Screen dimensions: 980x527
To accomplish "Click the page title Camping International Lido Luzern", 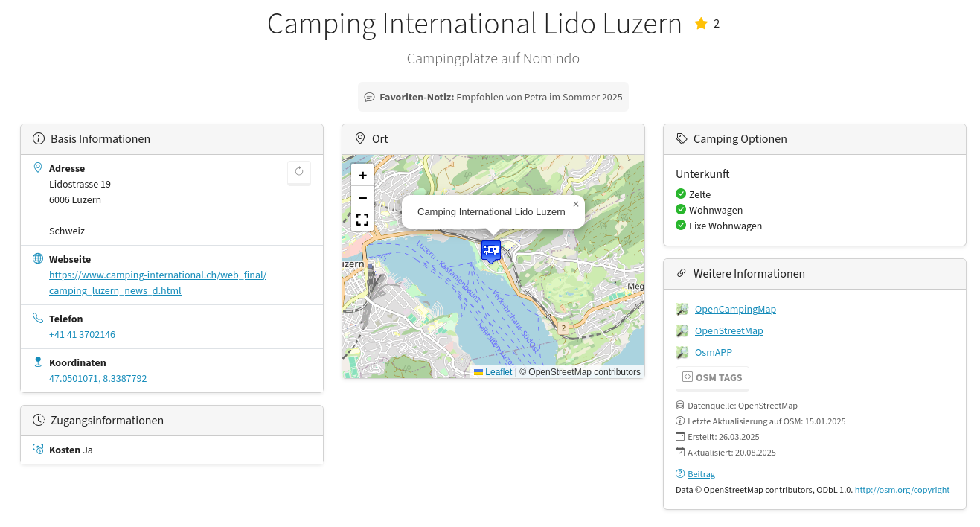I will coord(475,24).
